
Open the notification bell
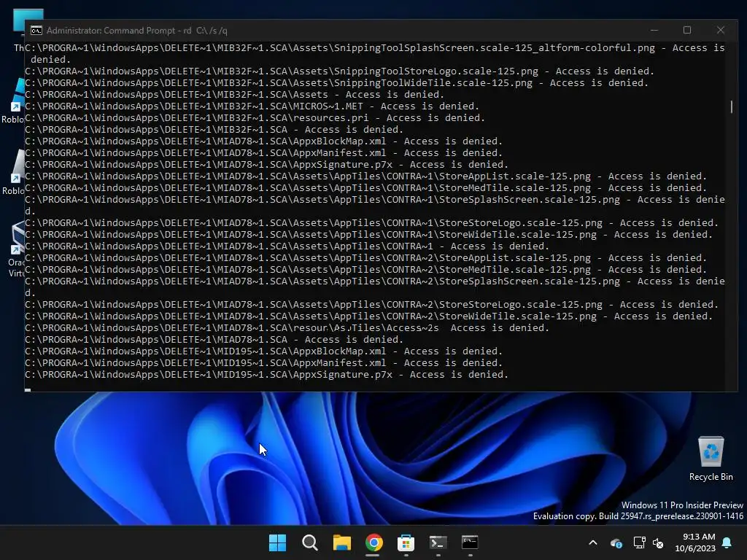click(727, 542)
